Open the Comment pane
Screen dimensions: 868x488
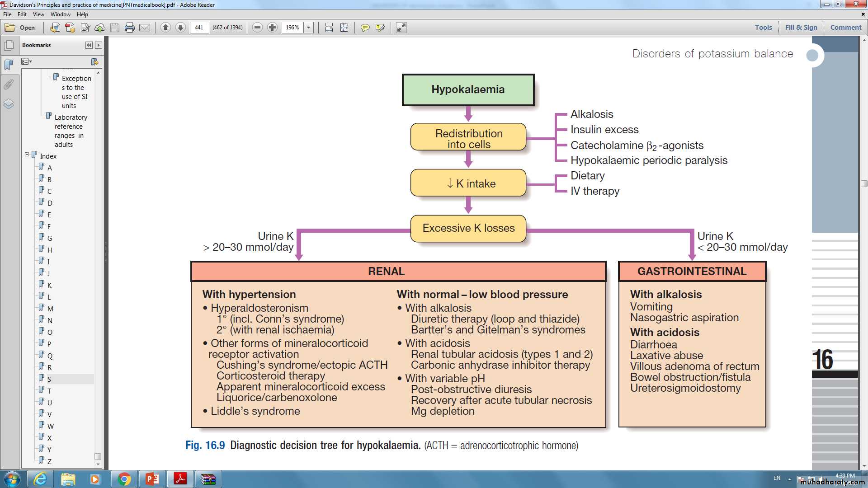845,27
